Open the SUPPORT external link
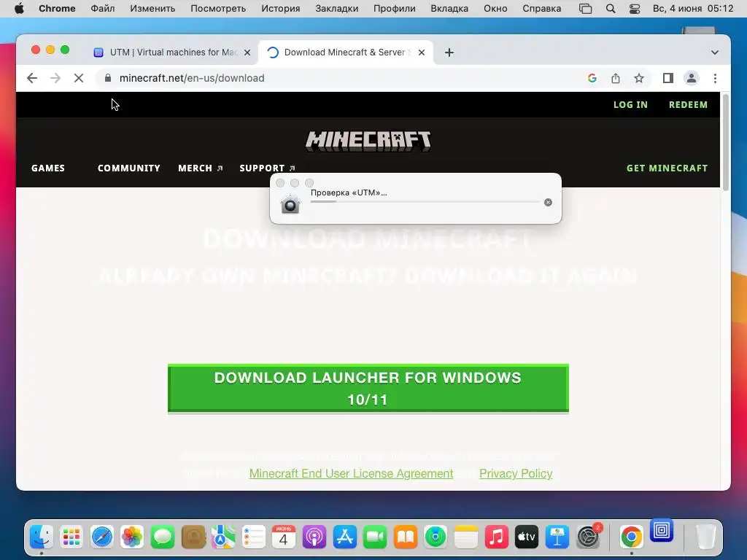747x560 pixels. (267, 168)
